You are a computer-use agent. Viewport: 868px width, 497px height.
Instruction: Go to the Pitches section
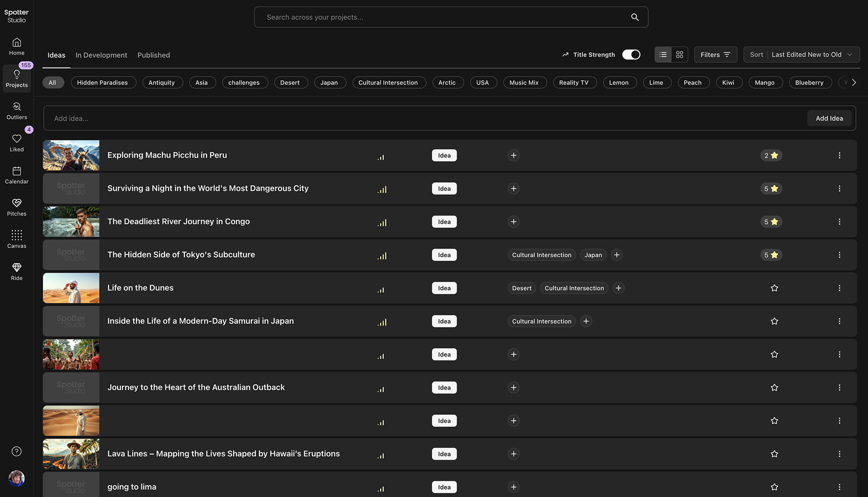pos(17,207)
